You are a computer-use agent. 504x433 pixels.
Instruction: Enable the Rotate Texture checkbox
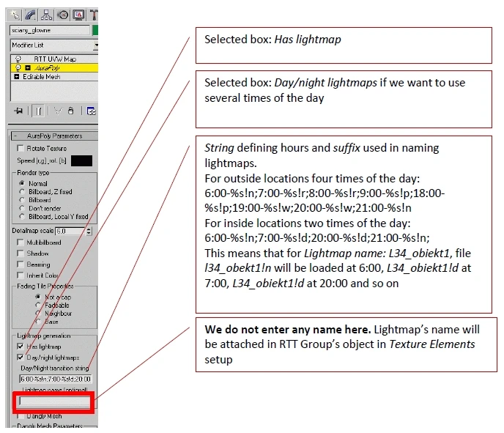(x=21, y=148)
